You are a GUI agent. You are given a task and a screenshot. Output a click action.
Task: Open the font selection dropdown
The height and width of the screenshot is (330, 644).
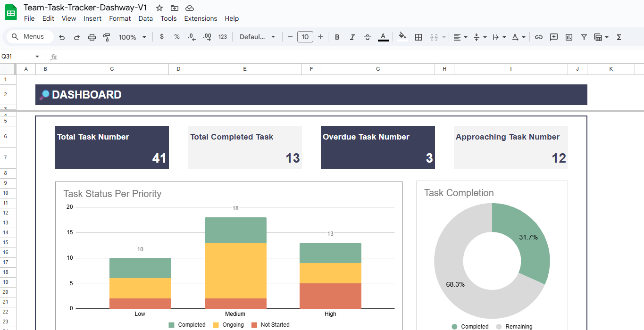coord(257,37)
